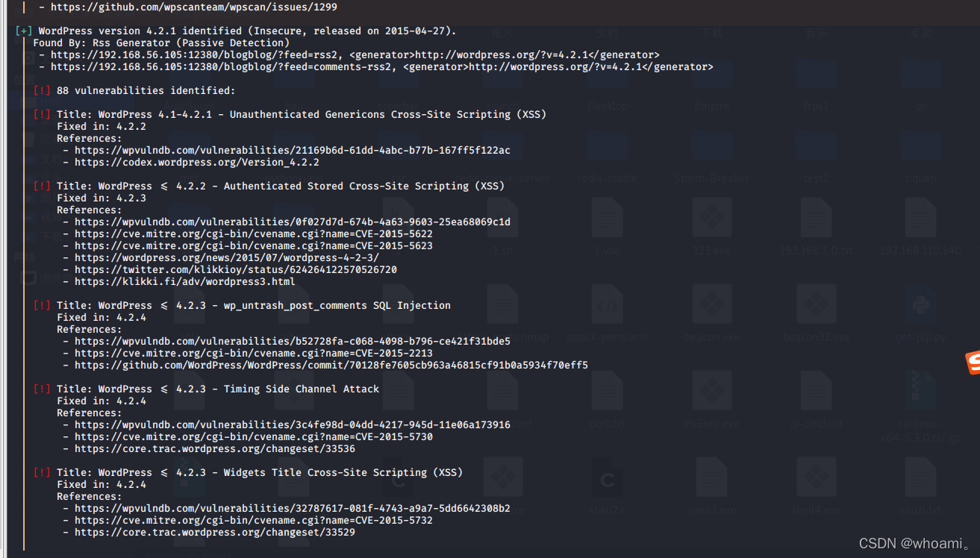Click the Sogou input method icon
The image size is (980, 558).
tap(973, 363)
